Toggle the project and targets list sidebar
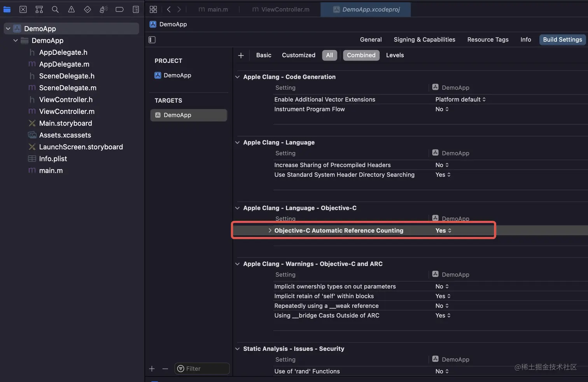The image size is (588, 382). (152, 40)
